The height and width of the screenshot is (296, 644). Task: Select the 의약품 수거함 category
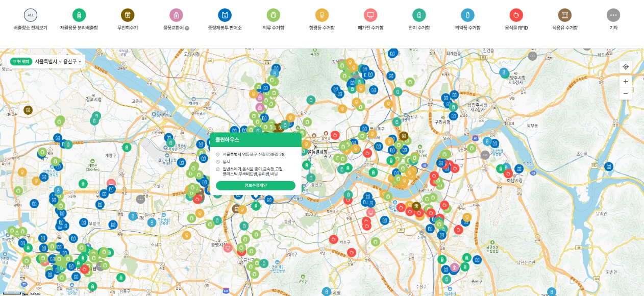click(x=467, y=15)
